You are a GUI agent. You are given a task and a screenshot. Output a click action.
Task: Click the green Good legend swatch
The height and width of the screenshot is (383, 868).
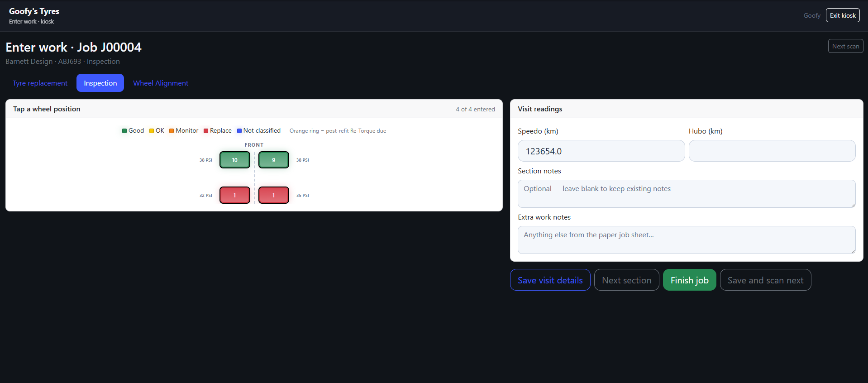point(124,131)
